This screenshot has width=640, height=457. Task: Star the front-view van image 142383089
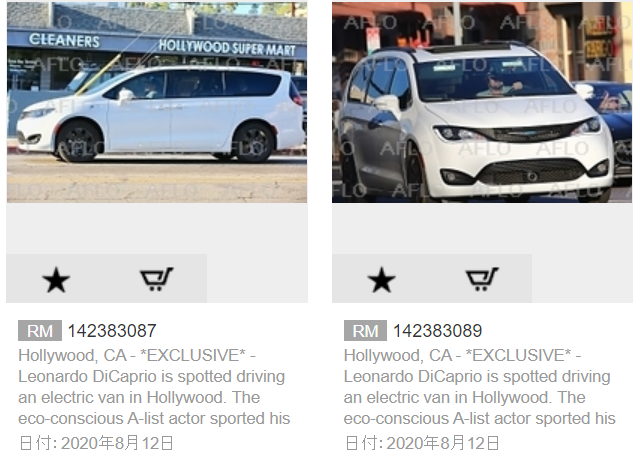[x=381, y=280]
